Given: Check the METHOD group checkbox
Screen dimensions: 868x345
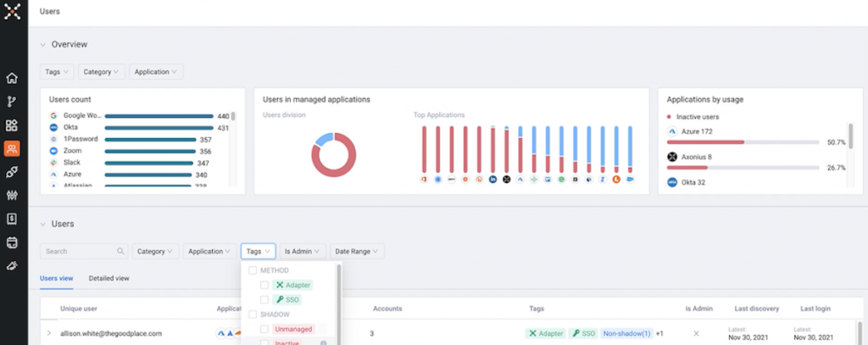Looking at the screenshot, I should tap(253, 270).
